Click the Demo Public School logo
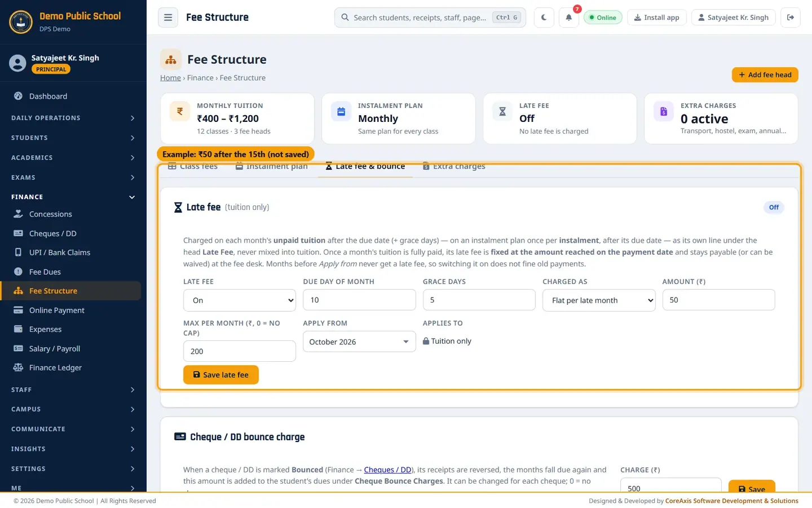The width and height of the screenshot is (812, 508). coord(21,22)
